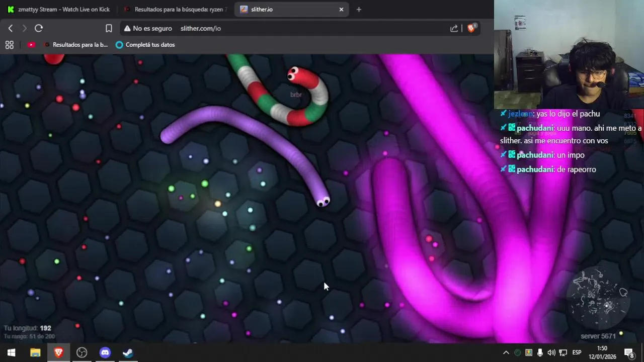Click the green circular tray icon
This screenshot has height=362, width=644.
517,353
